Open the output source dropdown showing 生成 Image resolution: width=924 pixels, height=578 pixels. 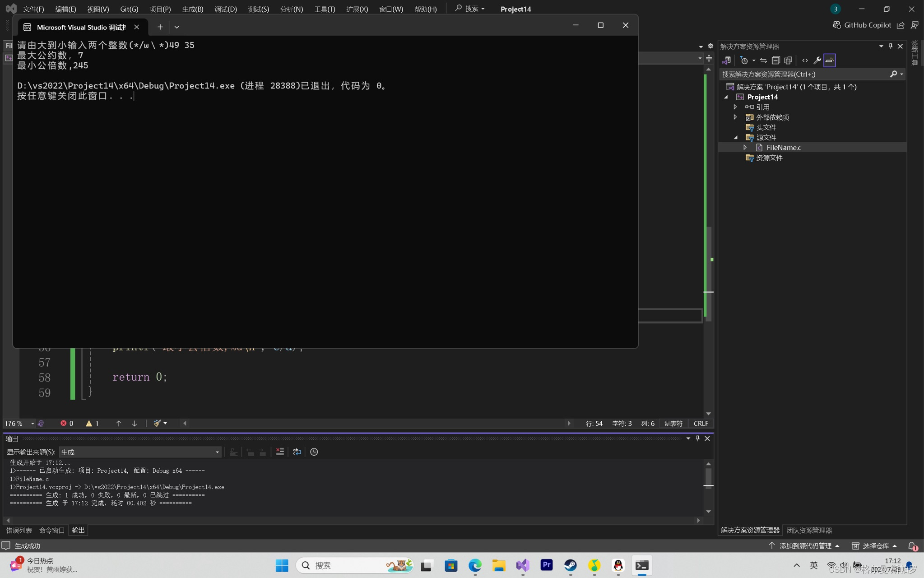click(140, 452)
